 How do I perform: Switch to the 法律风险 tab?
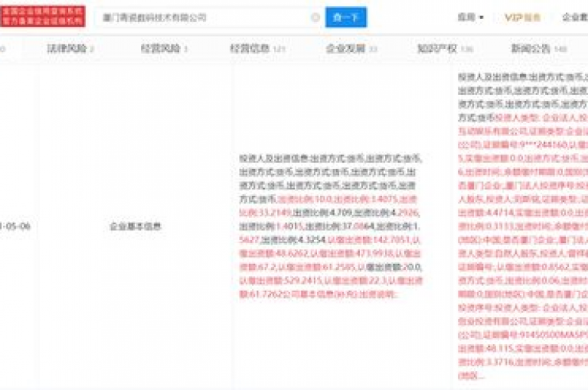coord(70,48)
